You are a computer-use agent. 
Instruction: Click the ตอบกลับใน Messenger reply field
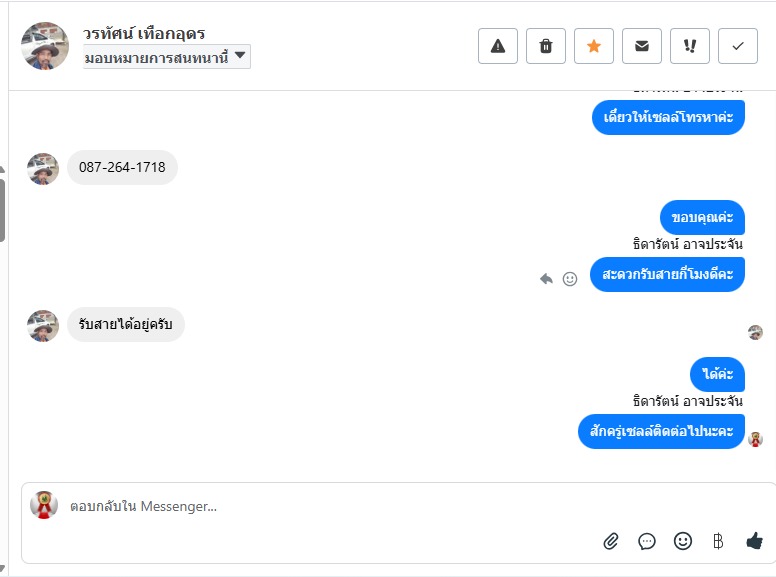[x=300, y=507]
